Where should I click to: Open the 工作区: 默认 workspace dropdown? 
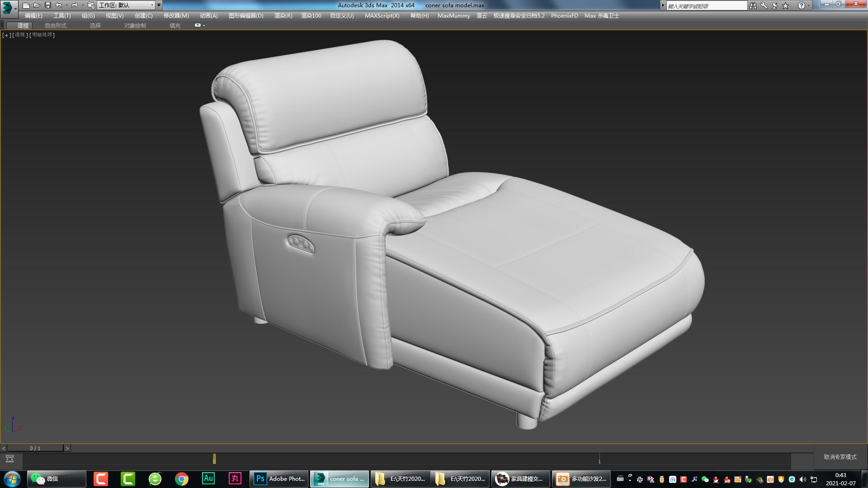[127, 5]
